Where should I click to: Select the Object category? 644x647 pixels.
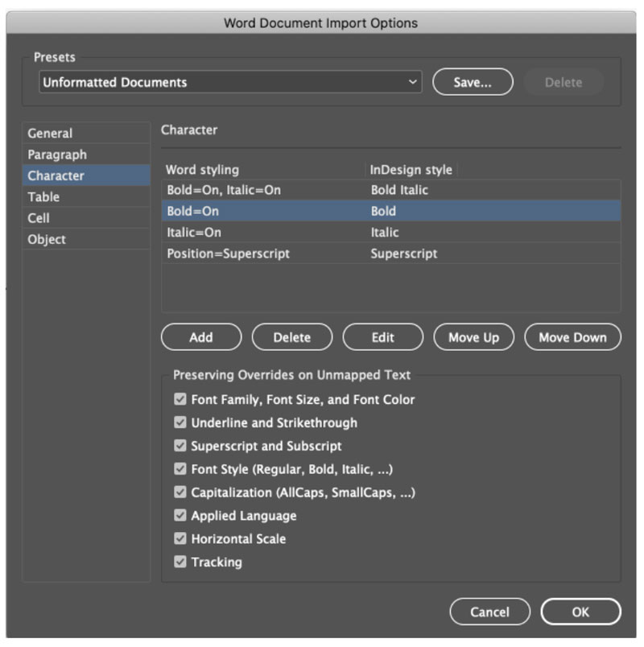click(x=86, y=239)
